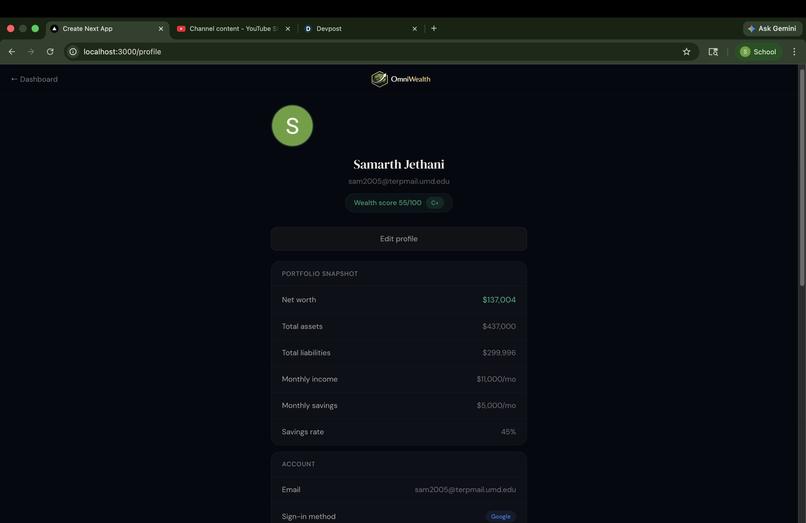Click the C+ grade badge
806x523 pixels.
click(435, 203)
